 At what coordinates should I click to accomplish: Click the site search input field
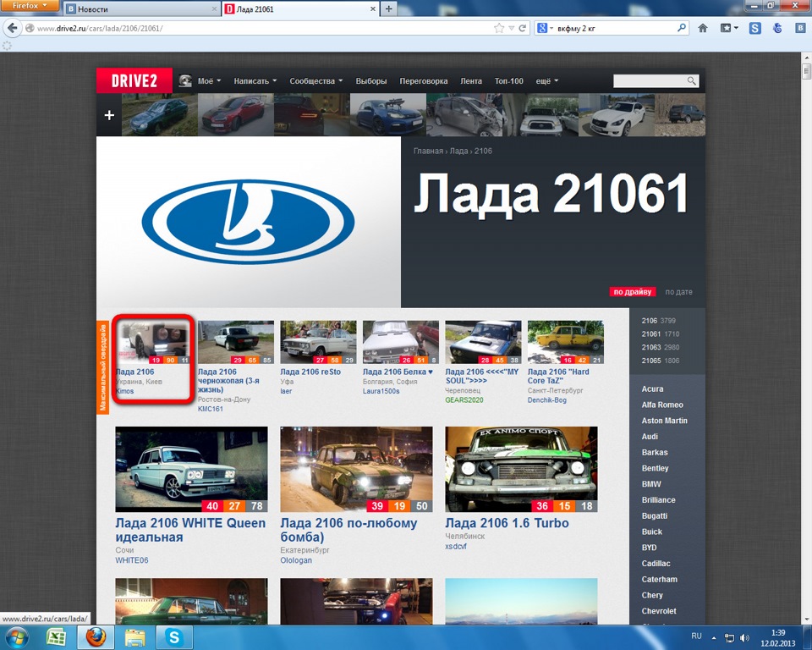click(650, 81)
